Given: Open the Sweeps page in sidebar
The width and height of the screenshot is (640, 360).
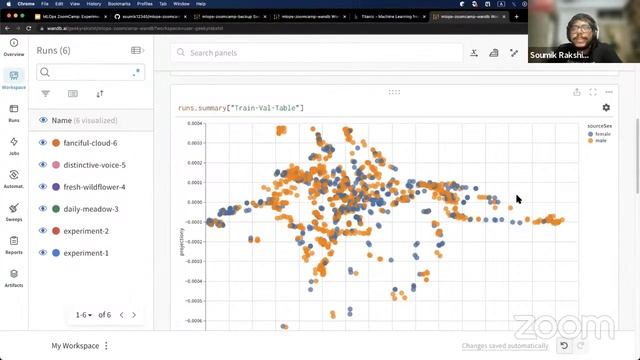Looking at the screenshot, I should click(14, 212).
